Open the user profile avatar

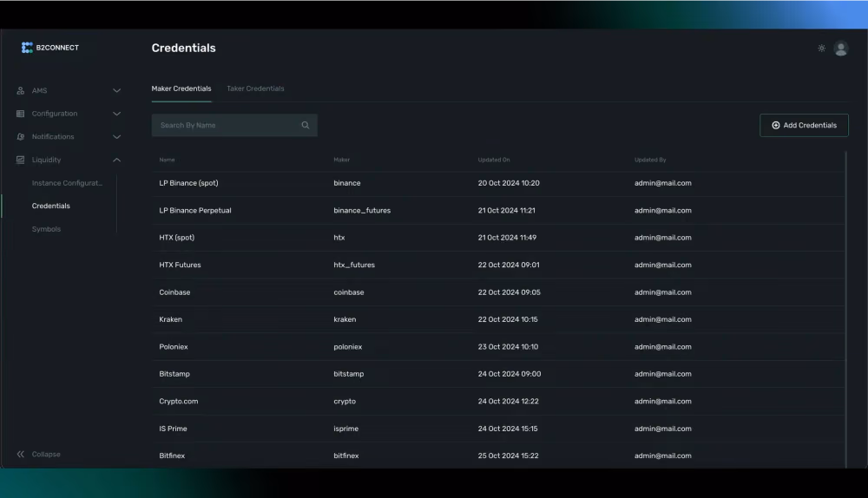(841, 49)
